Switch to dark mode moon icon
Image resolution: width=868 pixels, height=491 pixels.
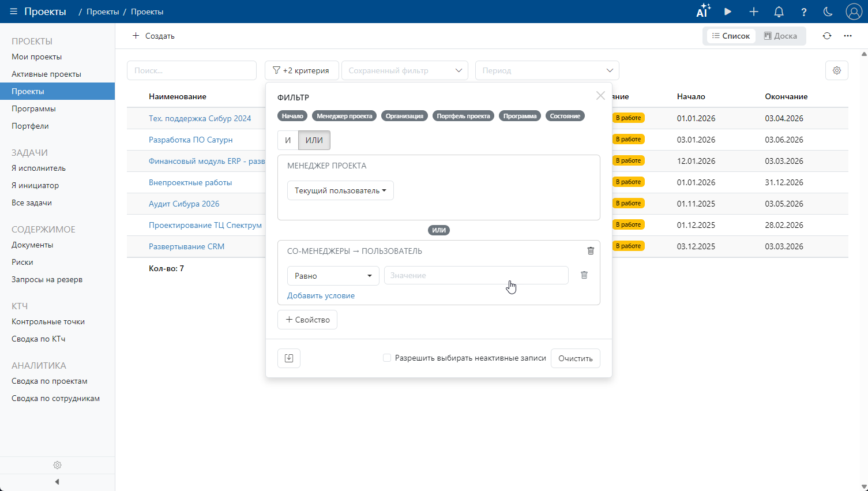tap(828, 12)
